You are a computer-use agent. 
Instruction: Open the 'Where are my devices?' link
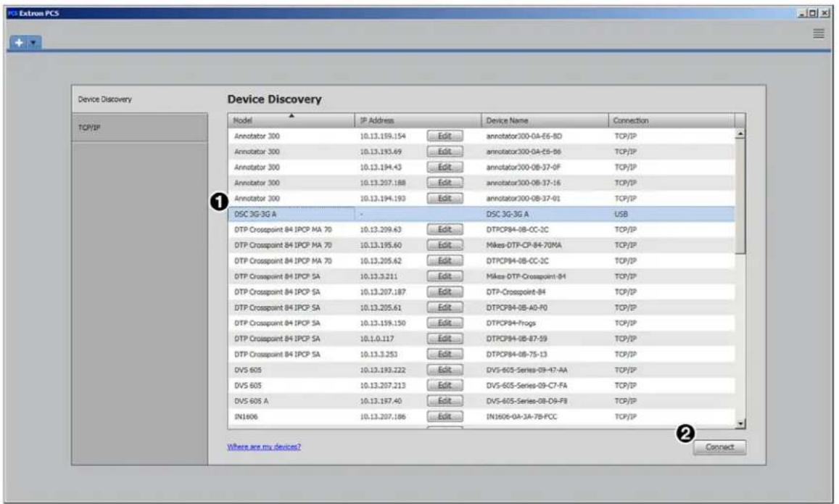264,447
